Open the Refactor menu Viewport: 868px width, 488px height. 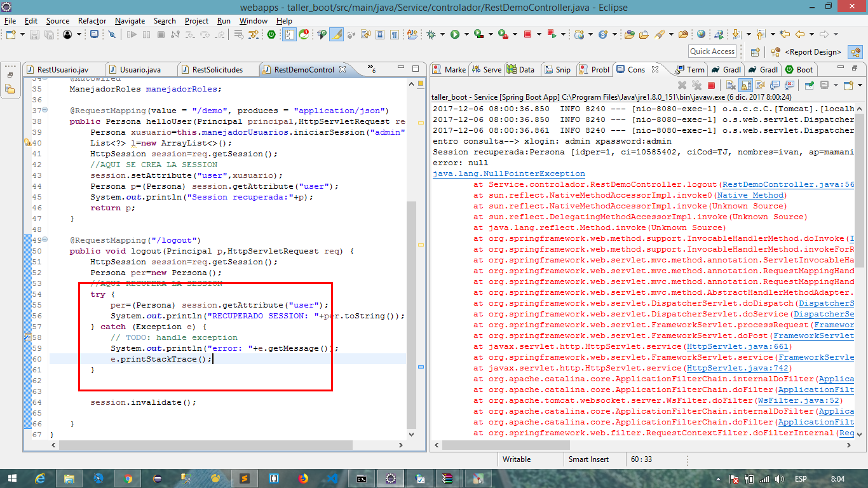[x=92, y=21]
